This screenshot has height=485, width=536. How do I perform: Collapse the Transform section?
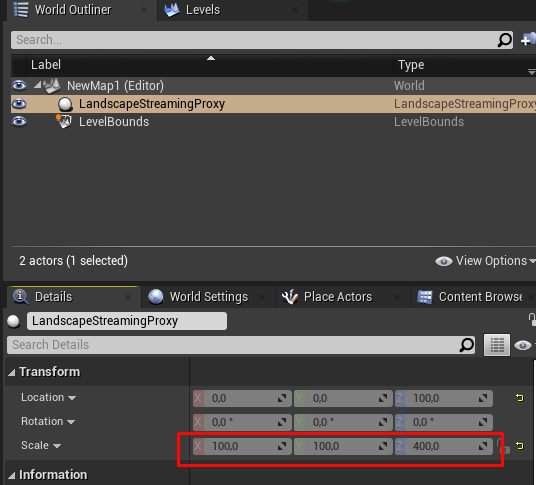point(12,372)
